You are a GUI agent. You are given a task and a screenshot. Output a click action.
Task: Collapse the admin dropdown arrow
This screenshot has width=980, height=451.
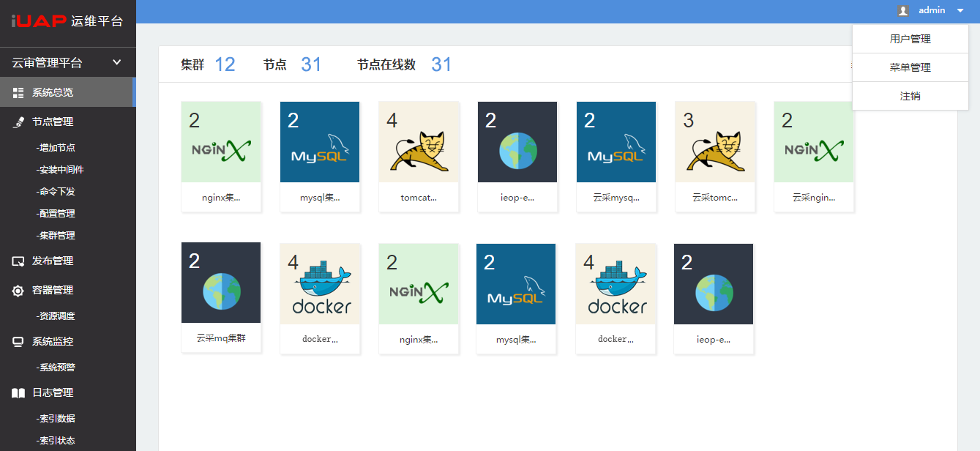[x=960, y=10]
